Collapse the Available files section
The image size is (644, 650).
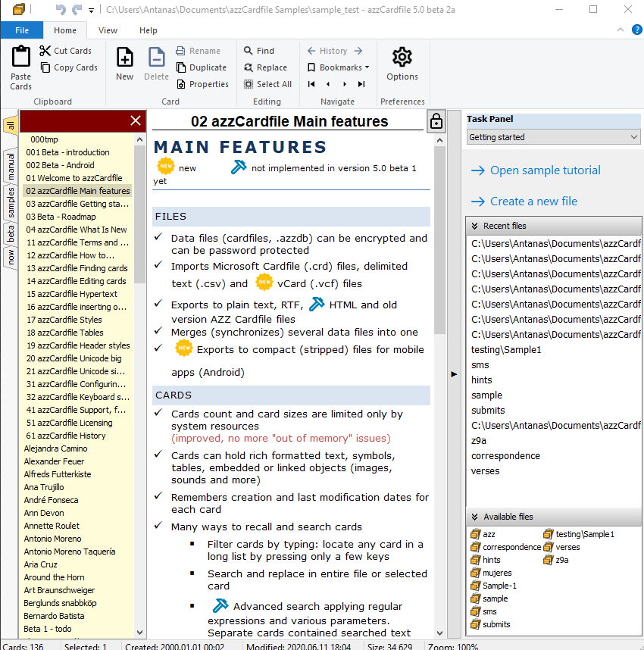pyautogui.click(x=475, y=517)
